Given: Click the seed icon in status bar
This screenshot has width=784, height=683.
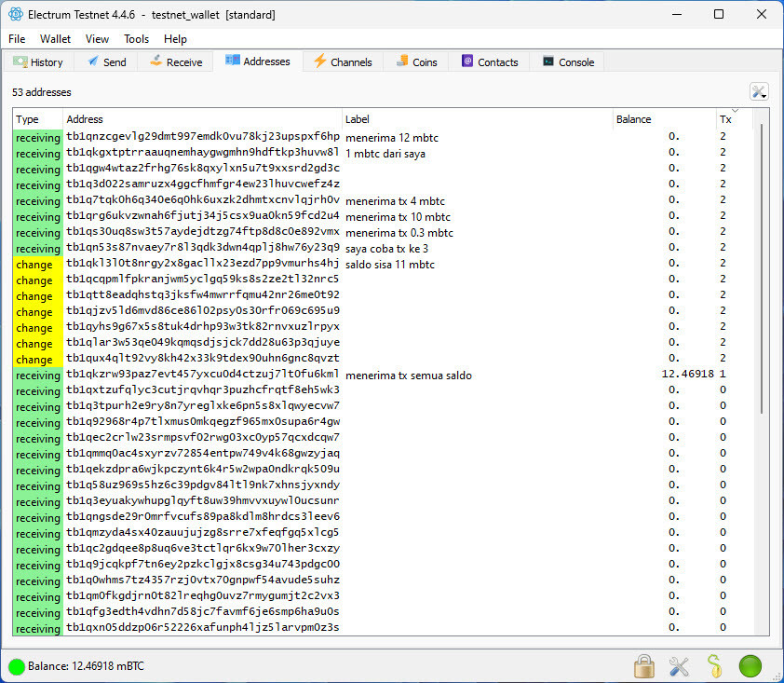Looking at the screenshot, I should coord(715,666).
